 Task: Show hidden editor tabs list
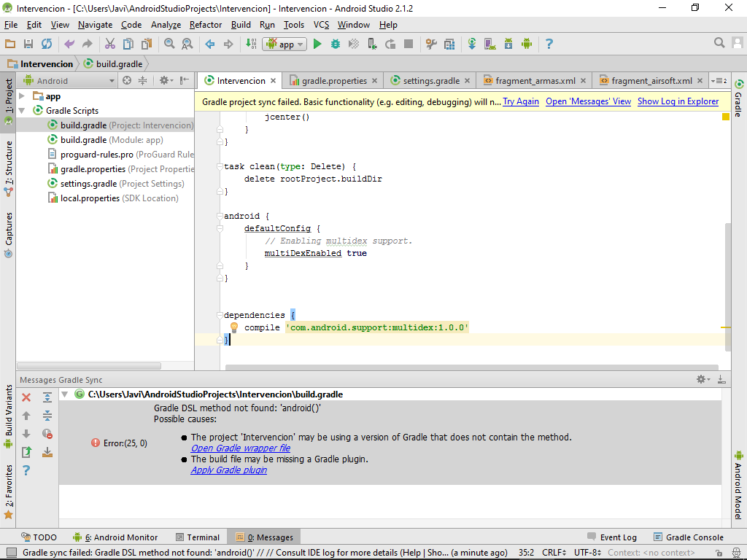point(719,80)
